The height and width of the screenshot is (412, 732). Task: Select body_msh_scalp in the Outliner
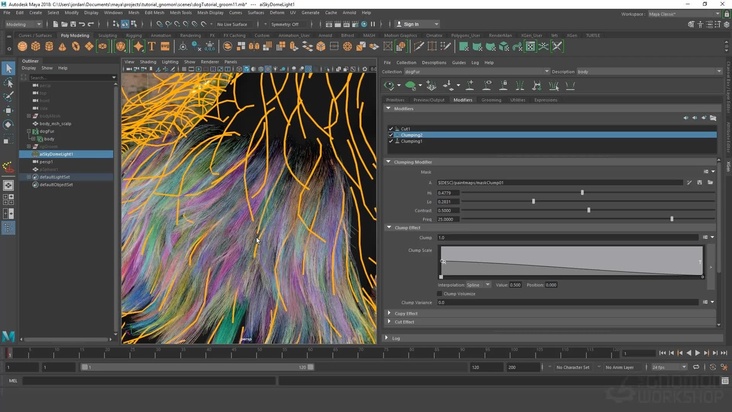[56, 123]
